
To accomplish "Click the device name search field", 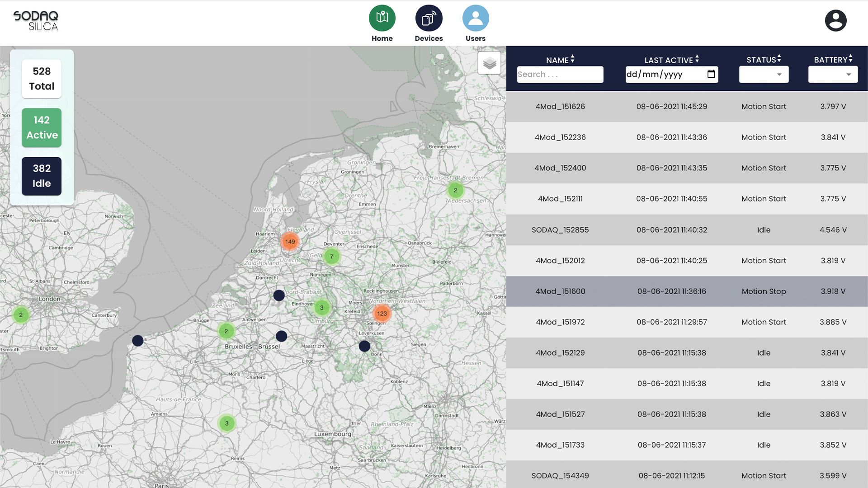I will click(x=560, y=75).
